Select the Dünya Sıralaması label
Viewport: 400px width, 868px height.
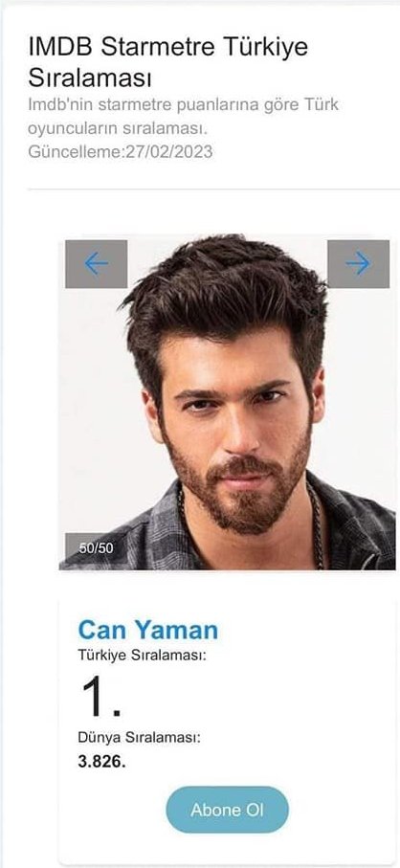click(x=139, y=738)
